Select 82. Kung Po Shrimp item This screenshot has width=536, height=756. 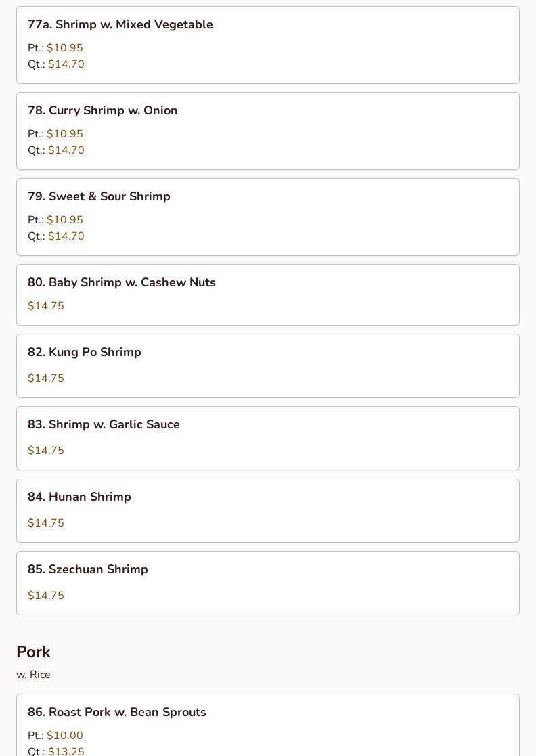[85, 352]
